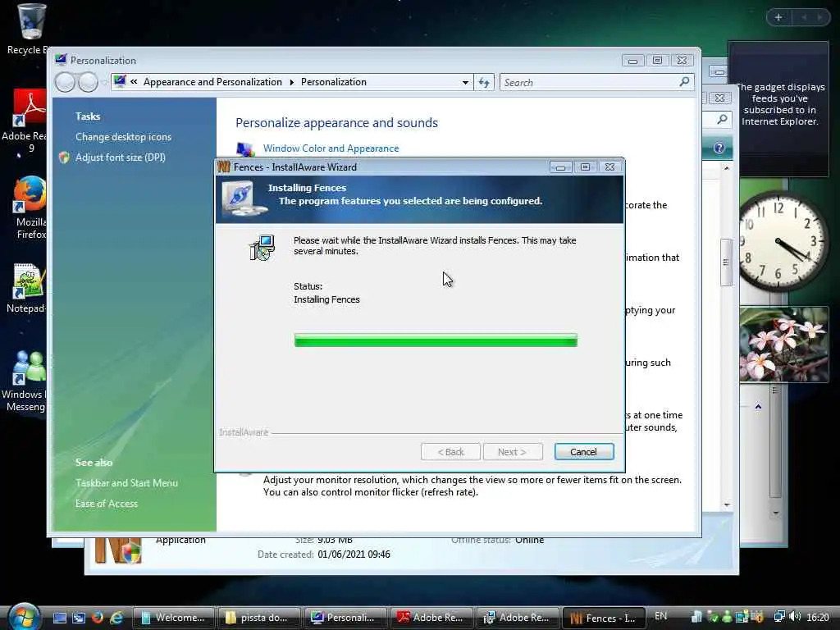Expand the address bar history dropdown

(x=465, y=83)
